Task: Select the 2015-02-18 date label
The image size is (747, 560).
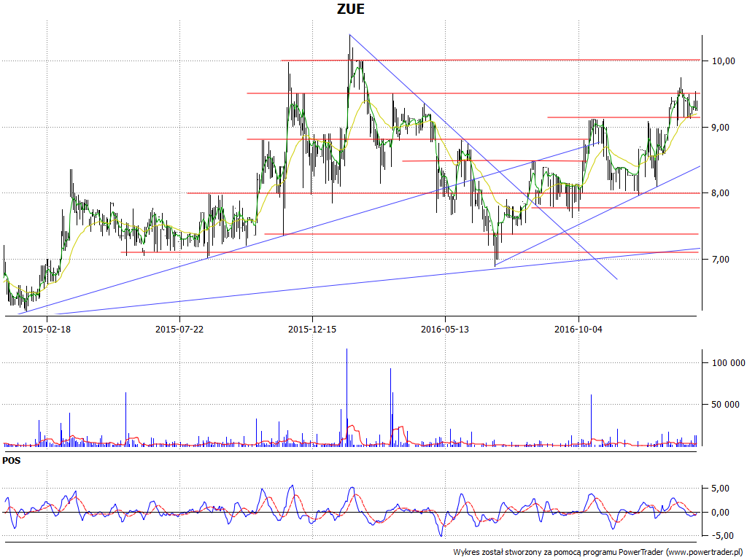Action: 47,330
